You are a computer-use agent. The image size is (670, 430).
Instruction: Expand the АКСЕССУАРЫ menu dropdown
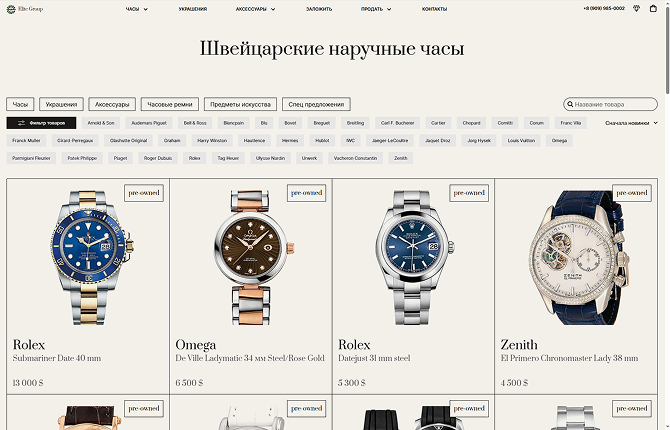256,9
